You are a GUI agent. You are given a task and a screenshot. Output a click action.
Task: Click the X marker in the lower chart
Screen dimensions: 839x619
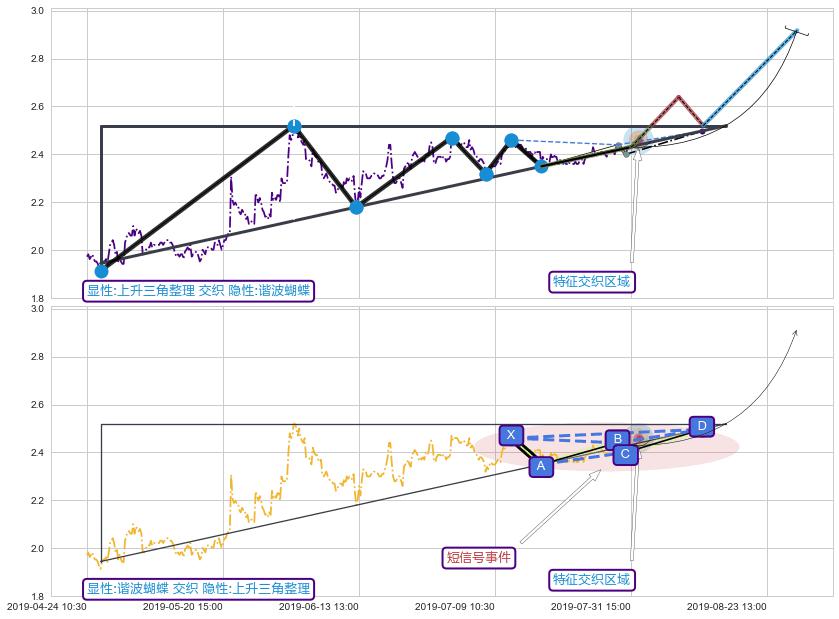pos(511,435)
